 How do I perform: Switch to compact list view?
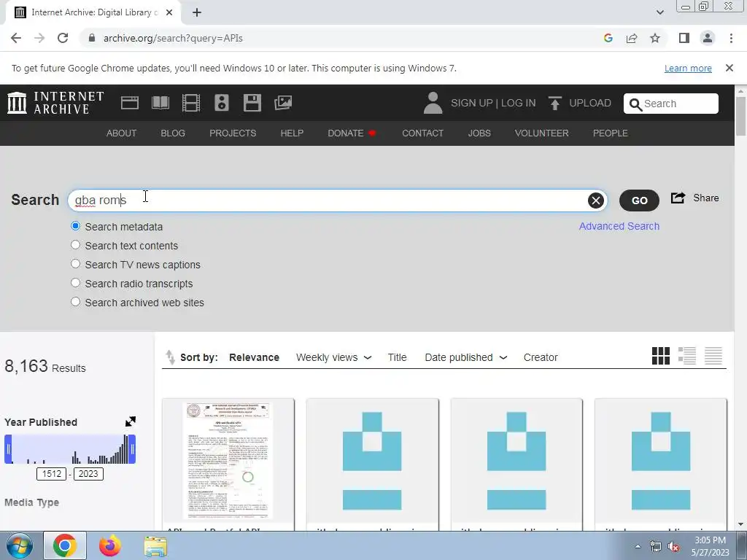coord(713,356)
